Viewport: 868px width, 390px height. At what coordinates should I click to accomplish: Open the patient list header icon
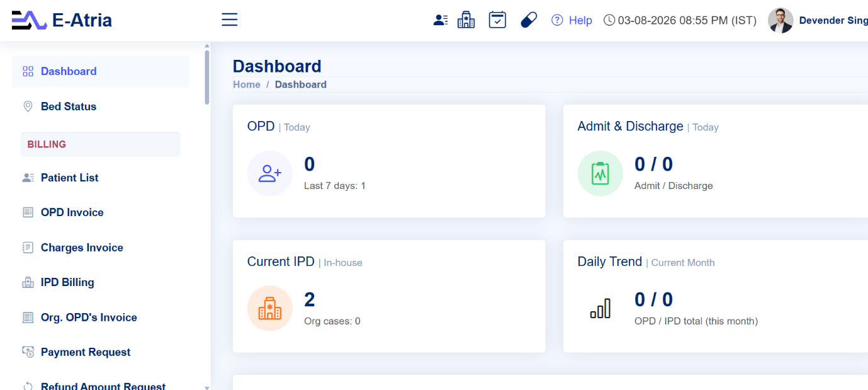pyautogui.click(x=441, y=20)
